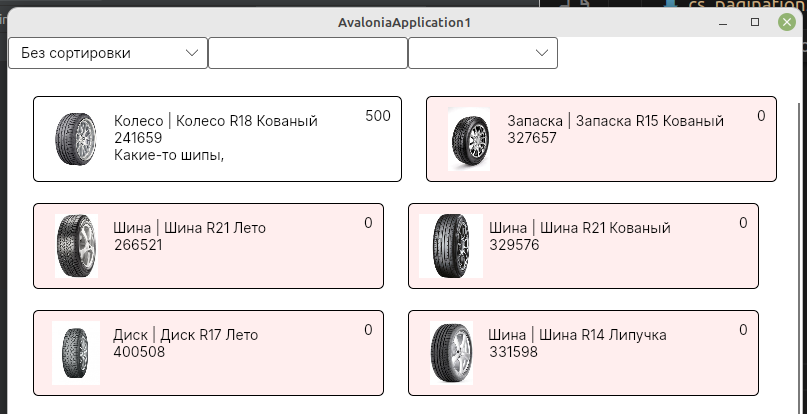Select the Шина R21 Кованый tire image
The height and width of the screenshot is (414, 807).
coord(452,245)
